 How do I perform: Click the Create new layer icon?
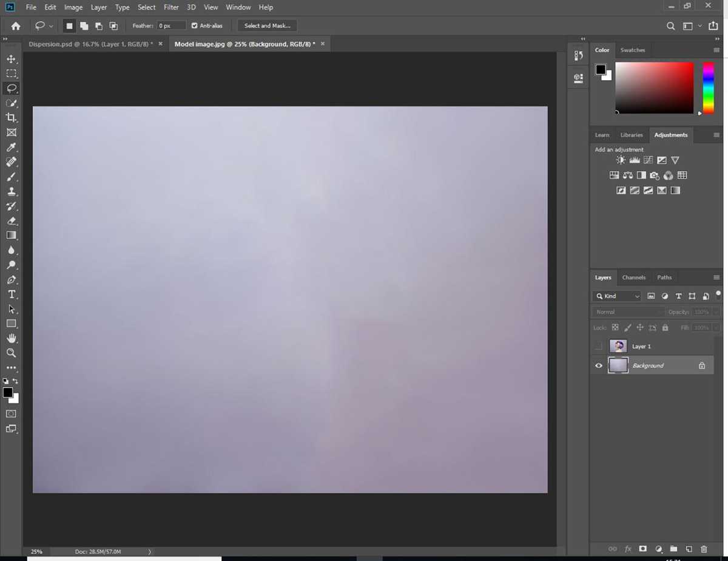(689, 549)
